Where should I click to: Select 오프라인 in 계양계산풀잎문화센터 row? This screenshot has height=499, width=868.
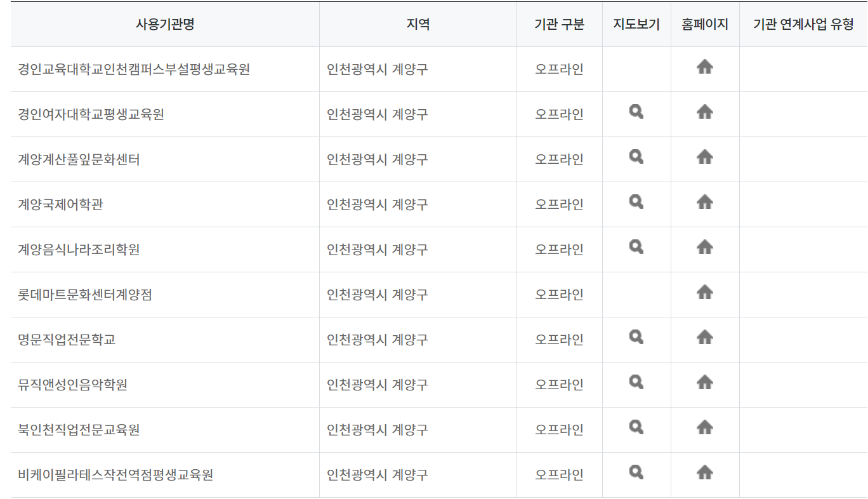point(560,159)
